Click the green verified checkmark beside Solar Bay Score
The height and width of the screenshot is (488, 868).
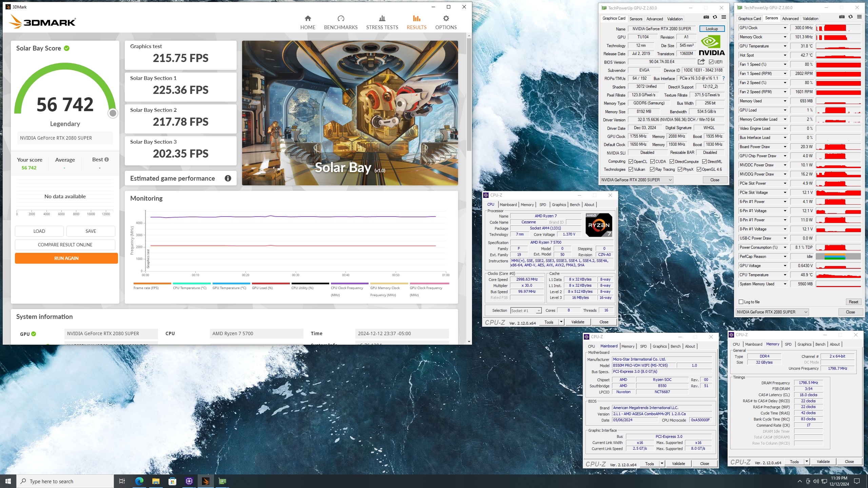(67, 48)
